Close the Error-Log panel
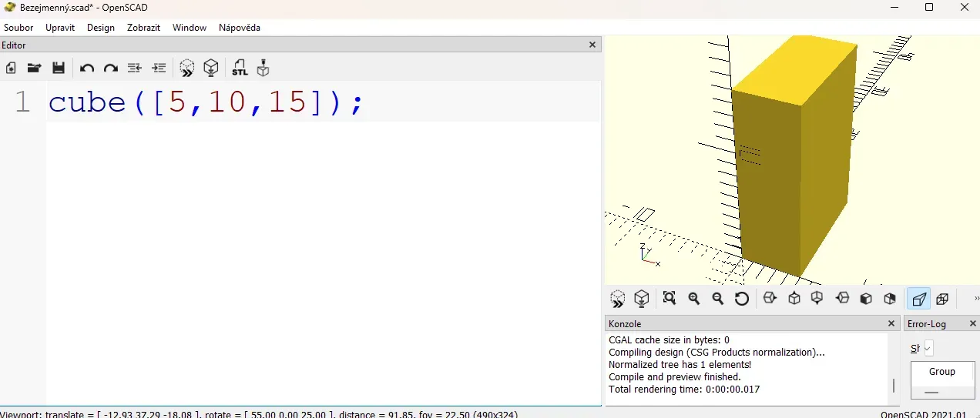 (972, 323)
